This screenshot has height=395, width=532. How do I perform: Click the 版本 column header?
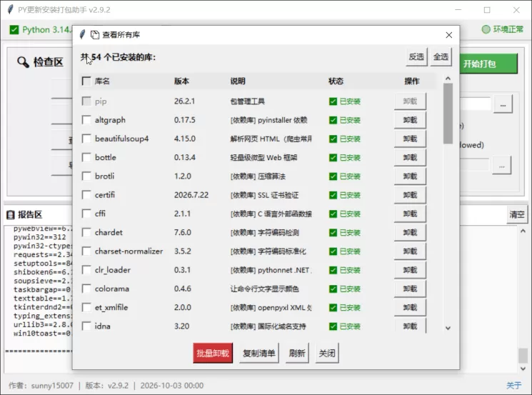181,81
